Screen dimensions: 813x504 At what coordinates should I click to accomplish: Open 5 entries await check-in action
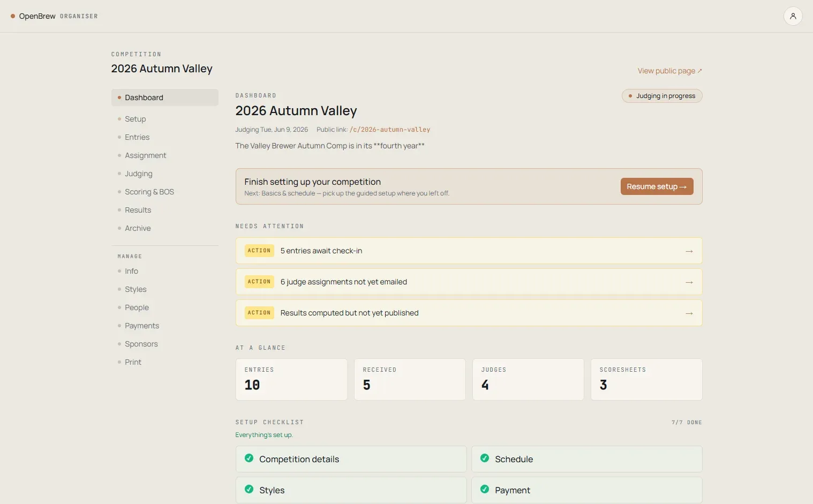(x=469, y=251)
